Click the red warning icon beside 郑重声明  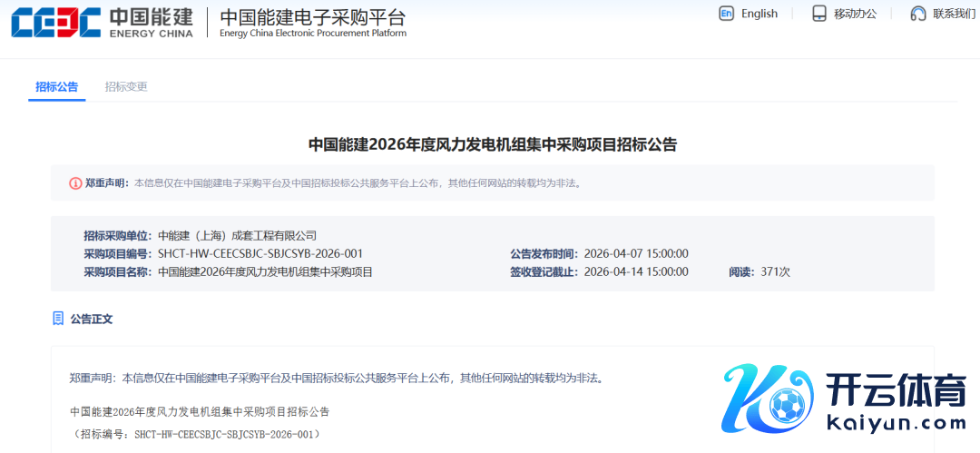(75, 182)
